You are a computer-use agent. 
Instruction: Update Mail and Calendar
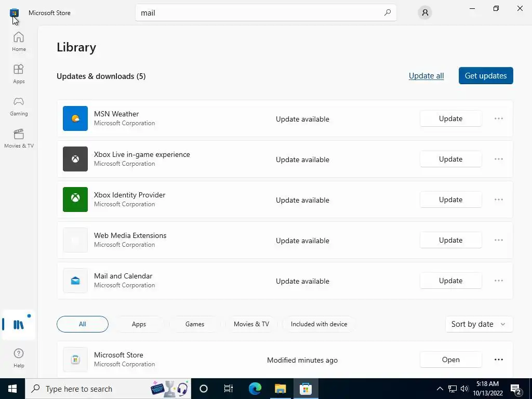tap(450, 281)
